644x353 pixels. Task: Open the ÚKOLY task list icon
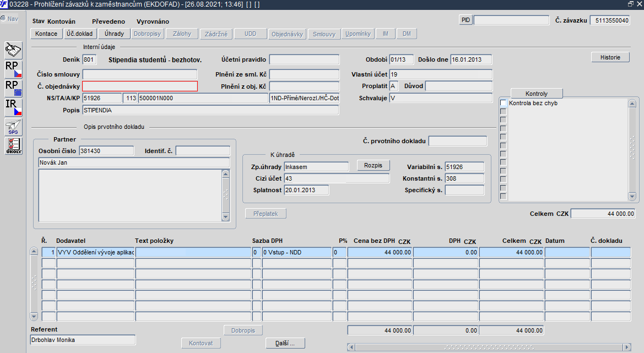tap(14, 146)
